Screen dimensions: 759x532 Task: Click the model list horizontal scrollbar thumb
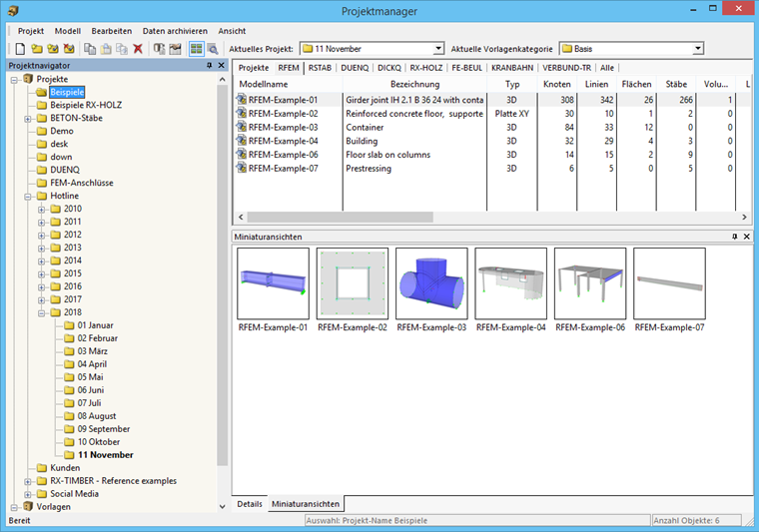click(341, 218)
